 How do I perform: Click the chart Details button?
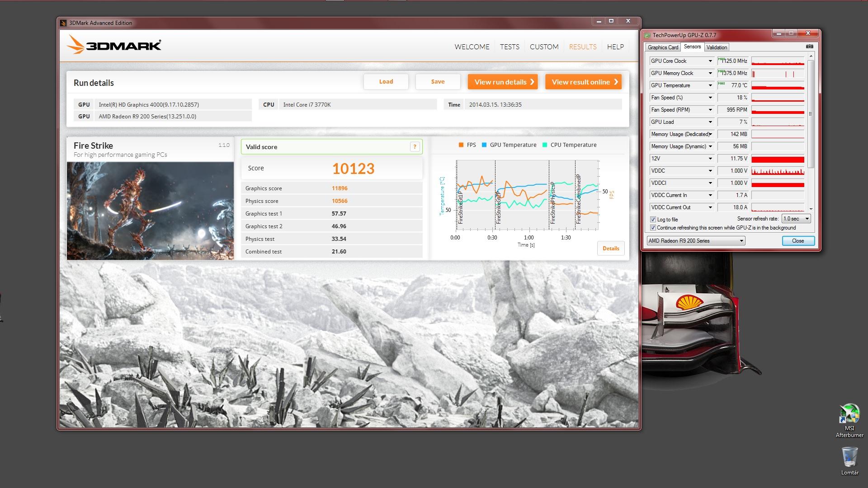tap(611, 249)
